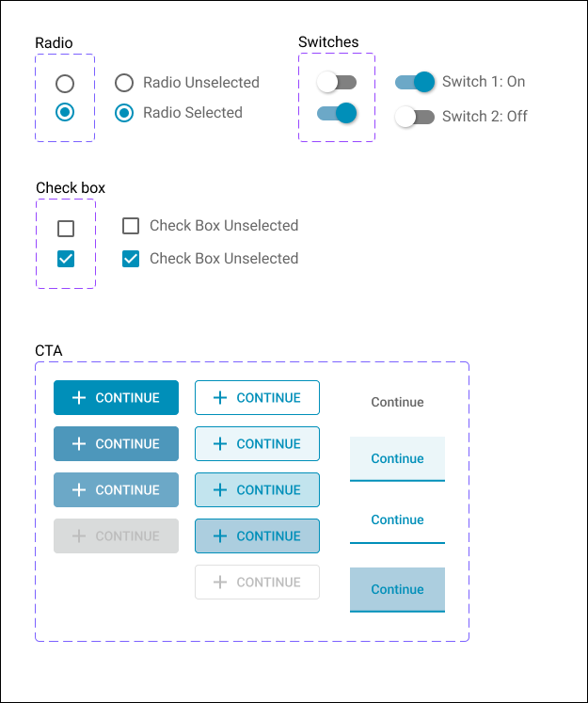Select the "Radio Unselected" radio button
The height and width of the screenshot is (703, 588).
coord(124,83)
